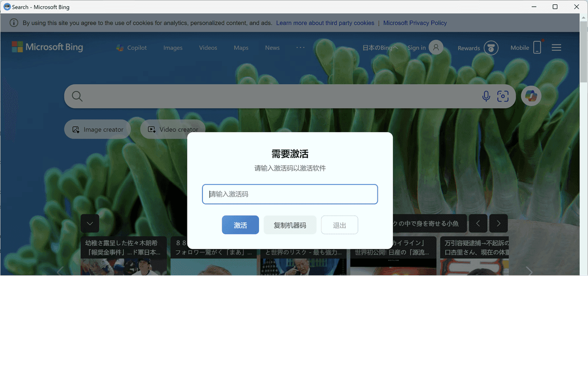Click the magnifying glass search icon
Viewport: 588px width, 368px height.
coord(77,96)
